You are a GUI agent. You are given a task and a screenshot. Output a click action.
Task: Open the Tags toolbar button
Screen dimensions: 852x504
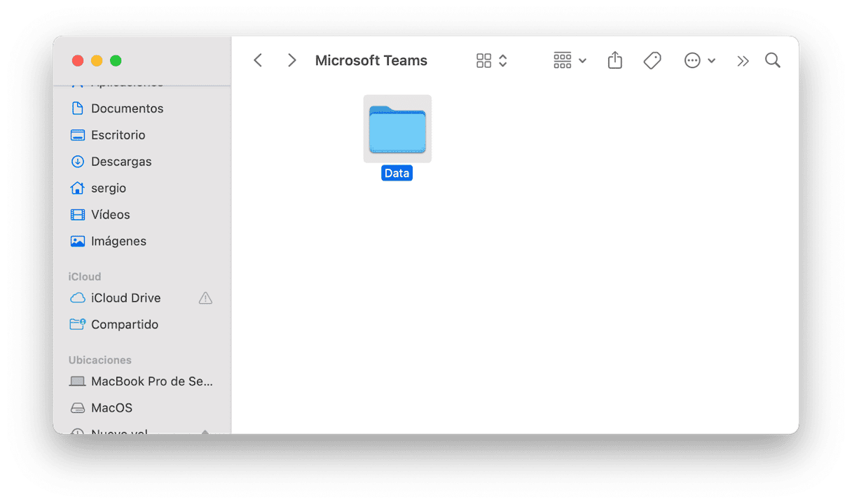tap(652, 61)
